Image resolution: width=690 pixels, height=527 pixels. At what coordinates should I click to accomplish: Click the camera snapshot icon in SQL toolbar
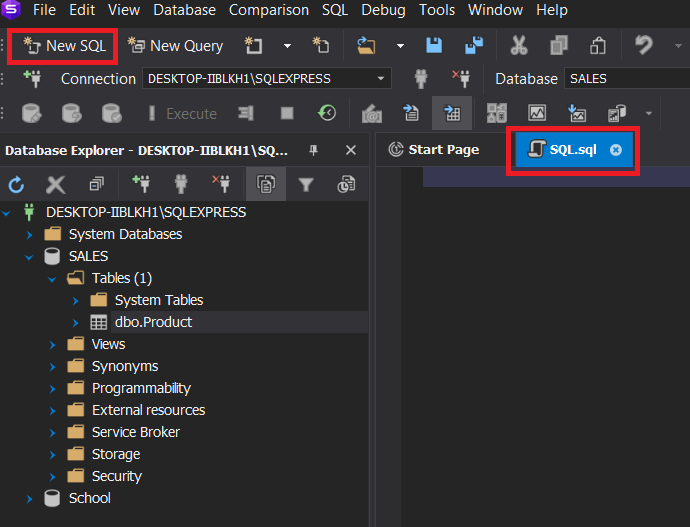[x=372, y=113]
